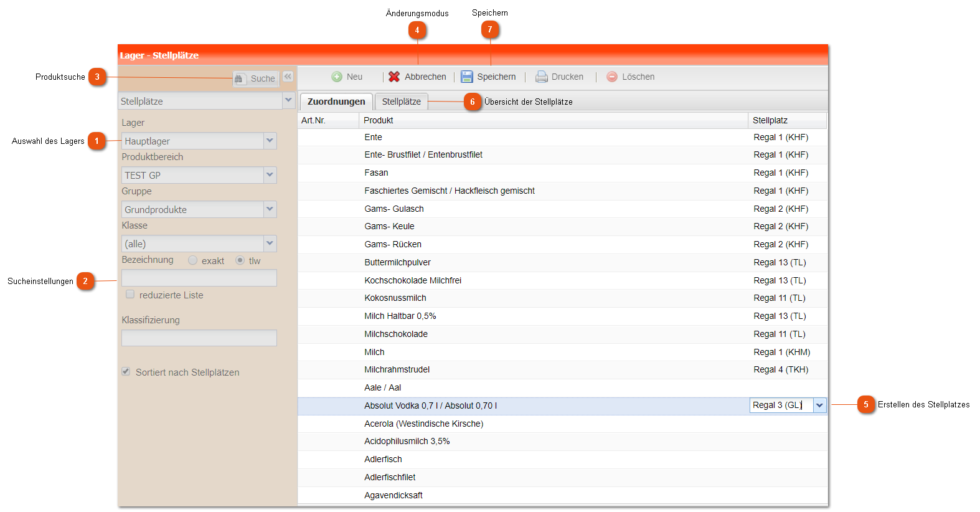The width and height of the screenshot is (980, 512).
Task: Open the Klasse (alle) dropdown
Action: click(x=270, y=244)
